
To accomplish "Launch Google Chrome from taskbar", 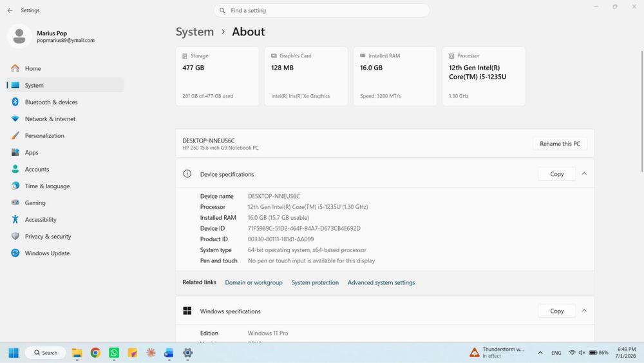I will tap(95, 353).
